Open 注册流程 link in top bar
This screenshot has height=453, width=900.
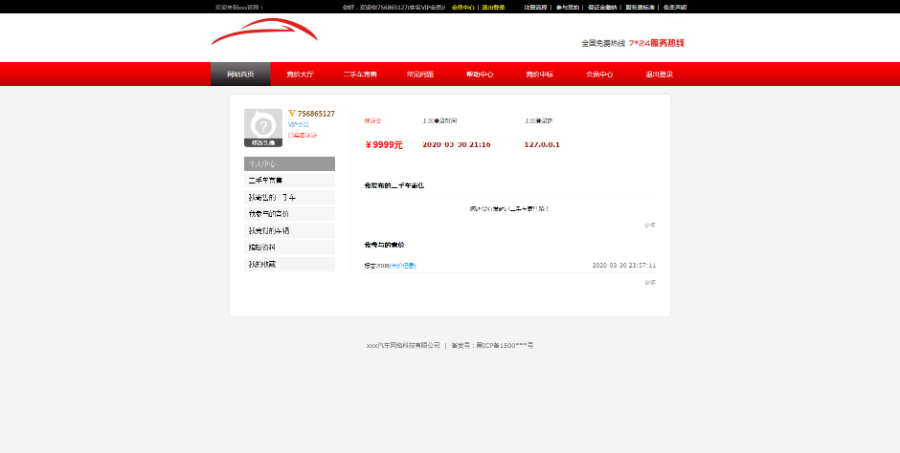pos(536,7)
